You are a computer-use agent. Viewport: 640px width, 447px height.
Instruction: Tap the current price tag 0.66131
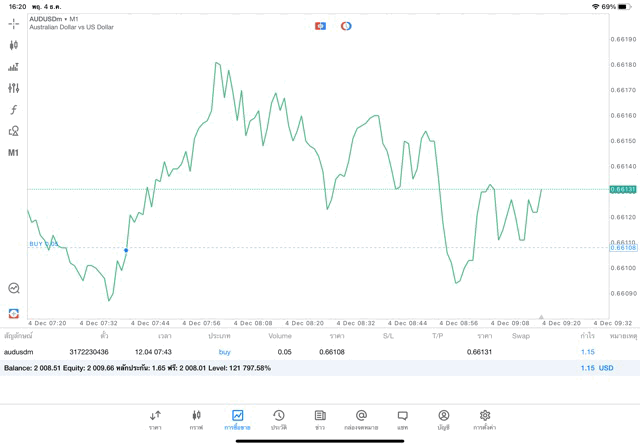[623, 189]
